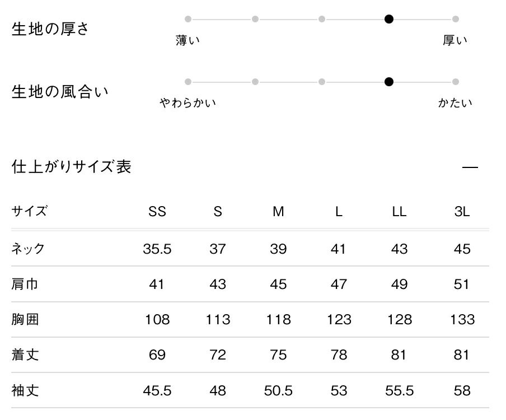Click the かたい end dot of texture scale
This screenshot has height=420, width=506.
[x=456, y=82]
